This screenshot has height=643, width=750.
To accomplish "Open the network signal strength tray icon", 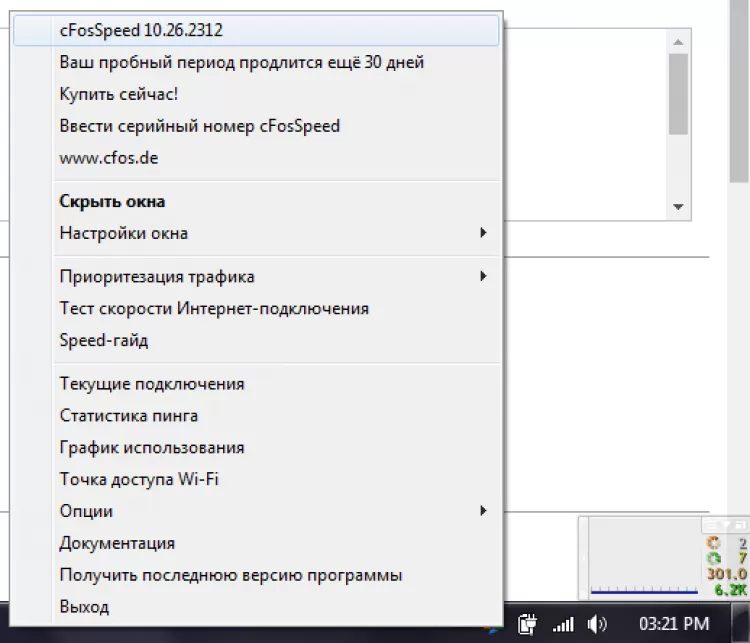I will (563, 624).
